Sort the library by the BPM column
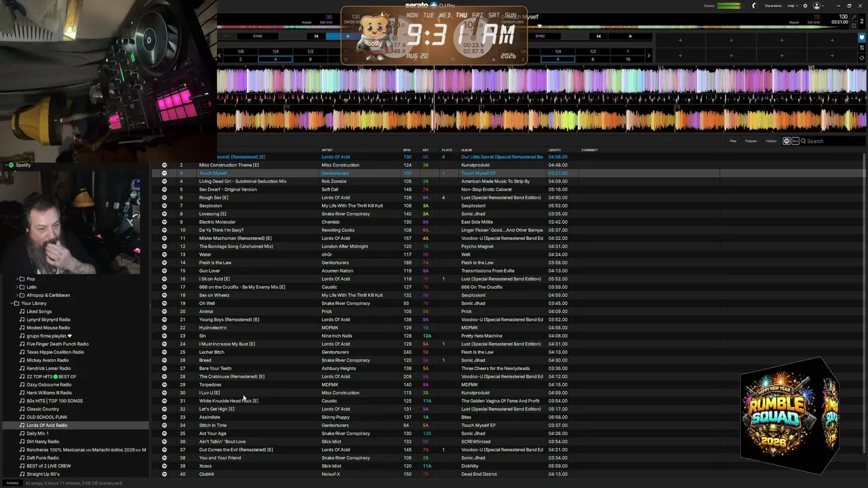868x488 pixels. (x=407, y=150)
